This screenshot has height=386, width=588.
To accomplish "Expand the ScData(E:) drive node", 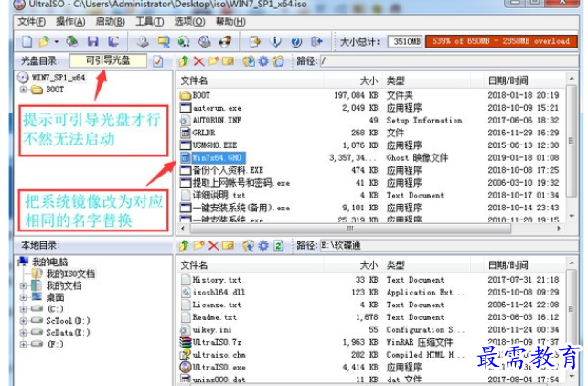I will [x=23, y=333].
